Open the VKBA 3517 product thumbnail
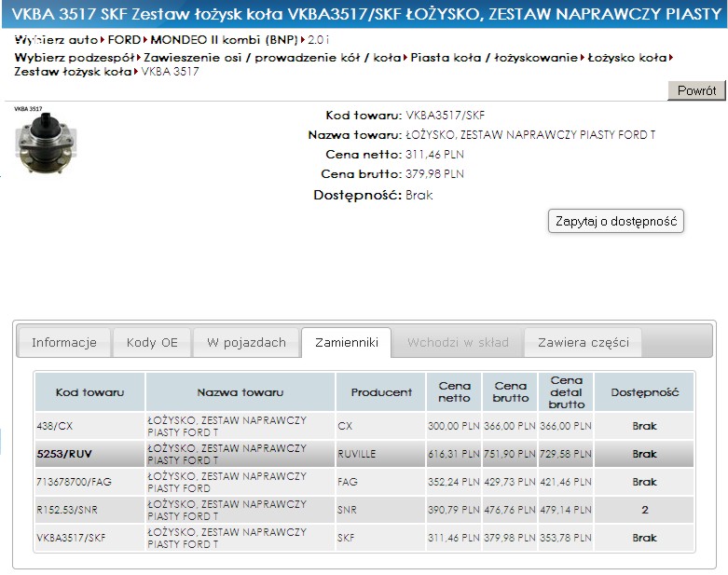Image resolution: width=728 pixels, height=575 pixels. click(x=45, y=141)
